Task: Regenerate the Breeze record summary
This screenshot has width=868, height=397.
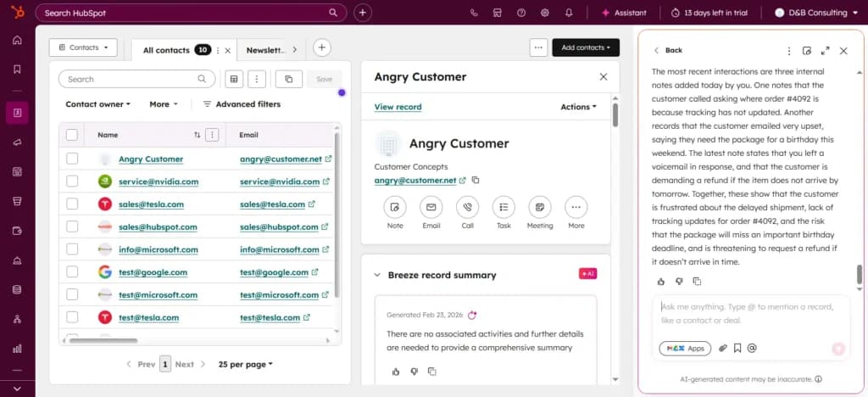Action: coord(472,315)
